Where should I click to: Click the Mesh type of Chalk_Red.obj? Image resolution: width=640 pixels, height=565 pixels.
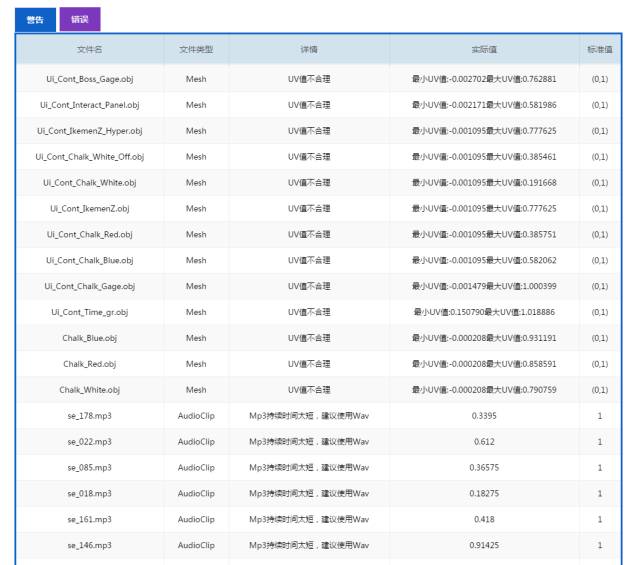(196, 364)
